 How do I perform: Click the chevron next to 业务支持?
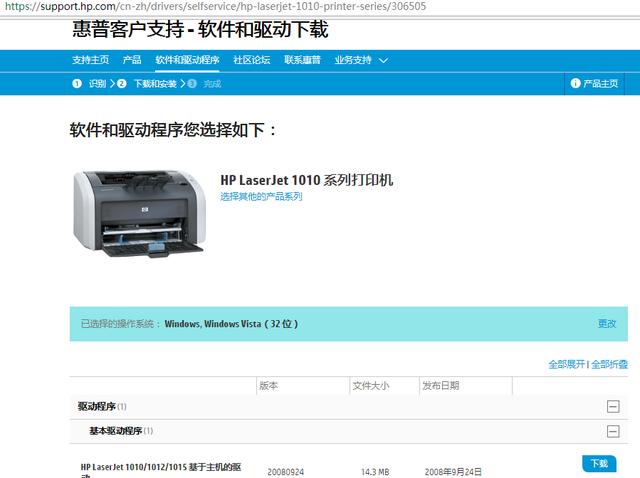[383, 60]
